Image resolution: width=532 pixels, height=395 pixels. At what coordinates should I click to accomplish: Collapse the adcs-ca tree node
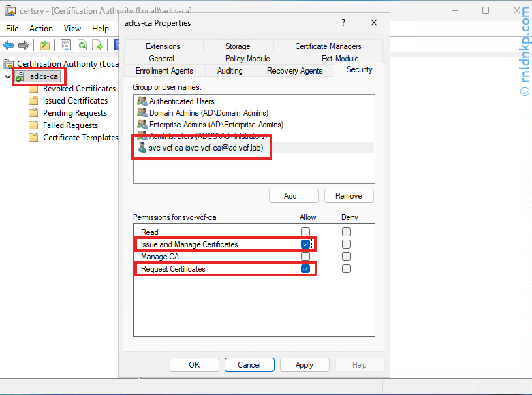pos(7,76)
